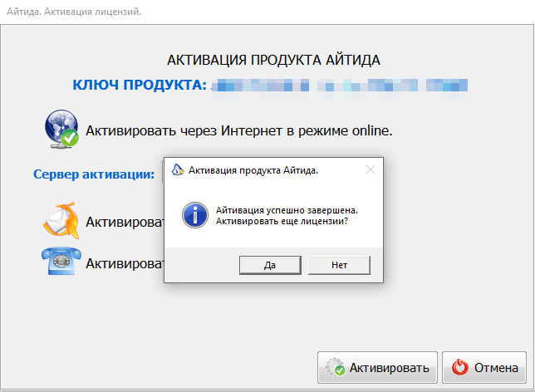Choose Активировать через Интернет в режиме online

coord(239,130)
